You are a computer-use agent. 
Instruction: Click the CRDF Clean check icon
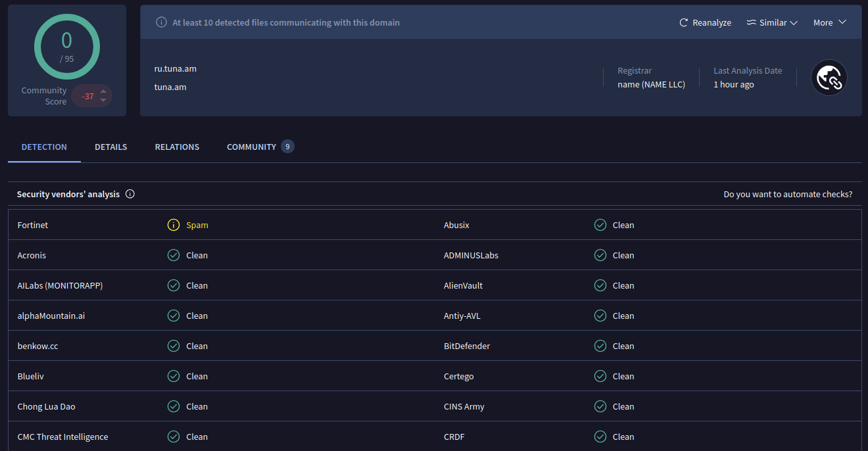(x=600, y=437)
